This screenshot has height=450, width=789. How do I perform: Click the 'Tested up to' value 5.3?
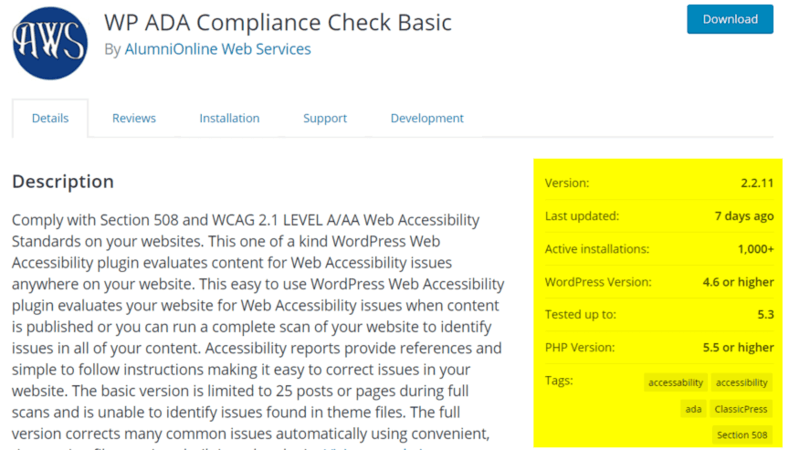coord(765,315)
